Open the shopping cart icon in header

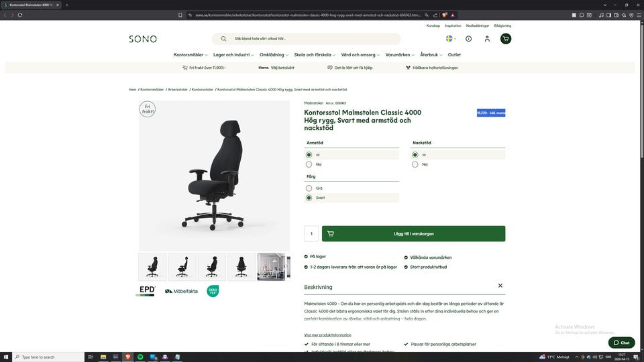pos(506,39)
